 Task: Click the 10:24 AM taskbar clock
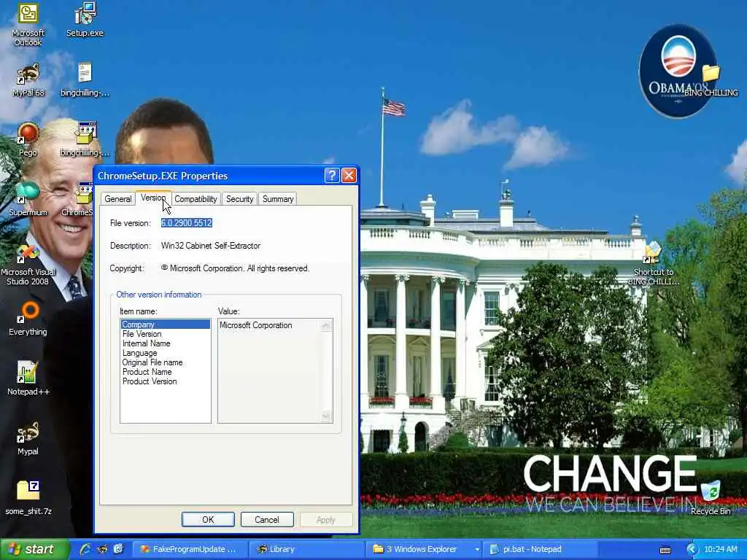[x=720, y=549]
